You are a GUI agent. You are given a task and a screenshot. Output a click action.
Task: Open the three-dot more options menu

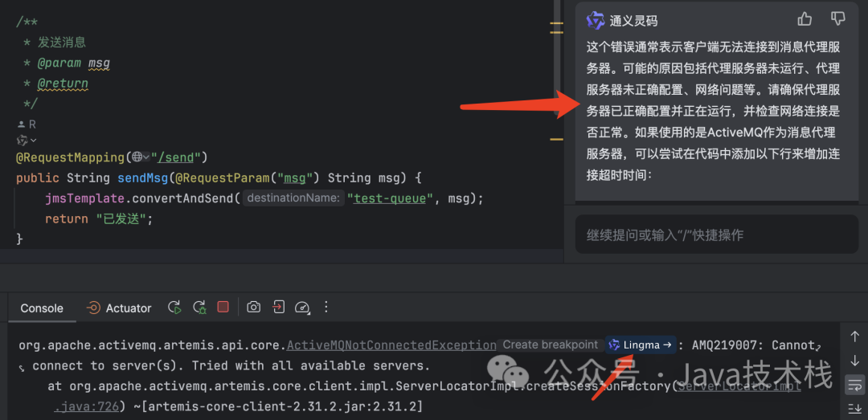pyautogui.click(x=326, y=307)
